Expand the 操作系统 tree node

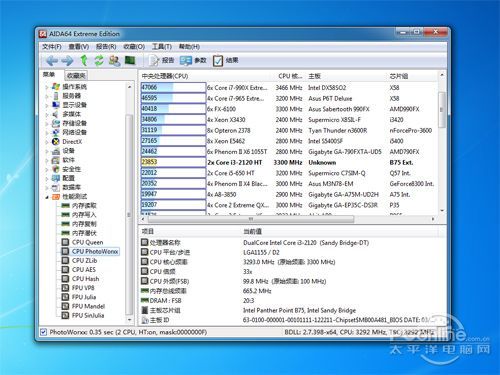(x=47, y=87)
